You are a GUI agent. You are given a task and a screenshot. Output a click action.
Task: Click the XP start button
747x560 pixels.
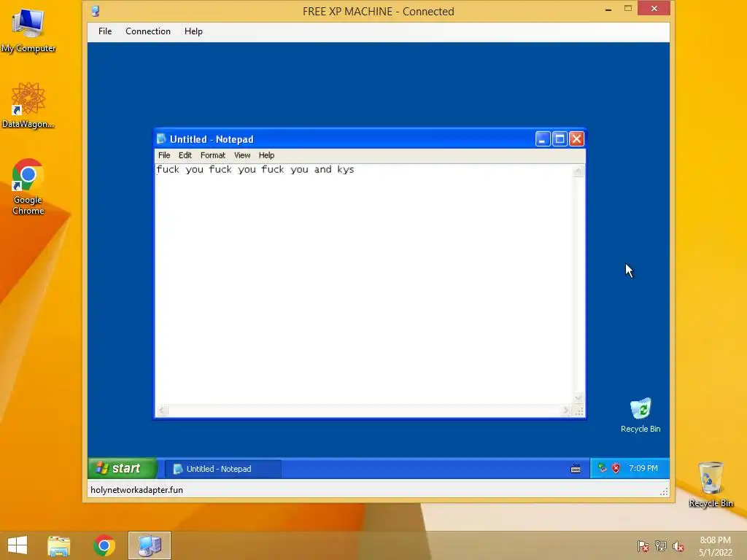(123, 468)
